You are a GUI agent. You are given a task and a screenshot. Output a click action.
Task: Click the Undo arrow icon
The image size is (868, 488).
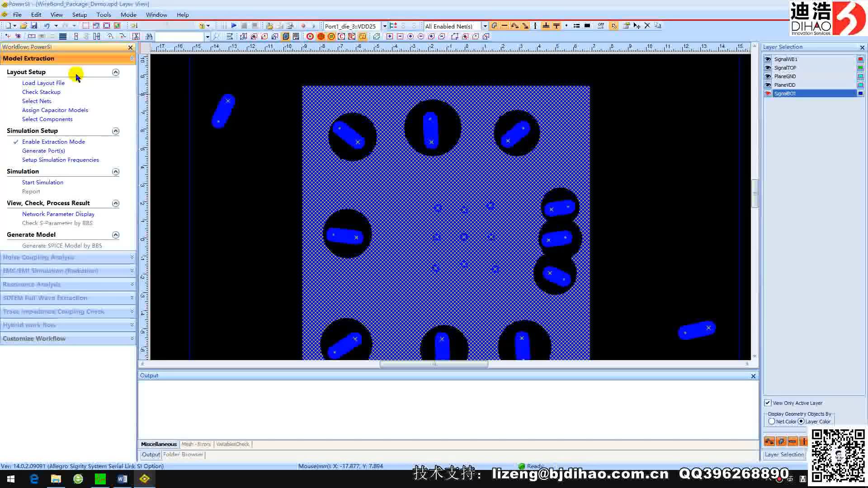click(47, 26)
